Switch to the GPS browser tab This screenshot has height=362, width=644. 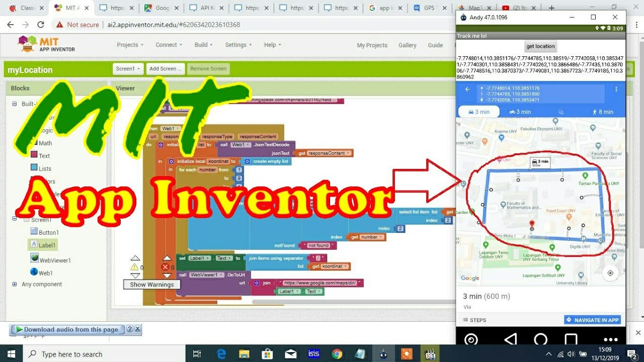[x=429, y=8]
